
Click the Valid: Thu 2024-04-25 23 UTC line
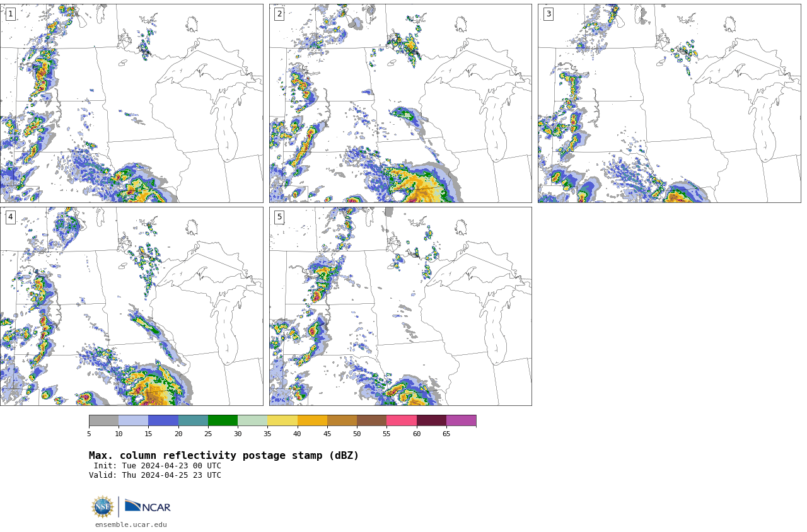pos(155,475)
